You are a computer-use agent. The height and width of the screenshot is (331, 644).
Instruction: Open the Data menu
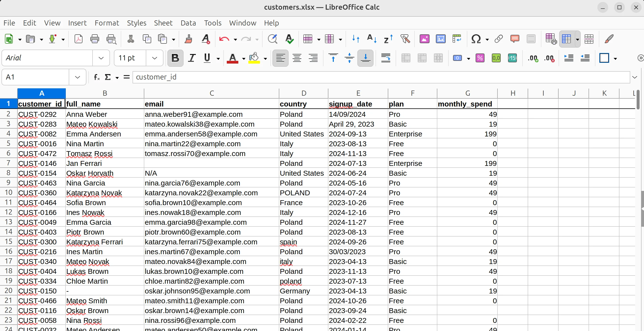[x=188, y=23]
